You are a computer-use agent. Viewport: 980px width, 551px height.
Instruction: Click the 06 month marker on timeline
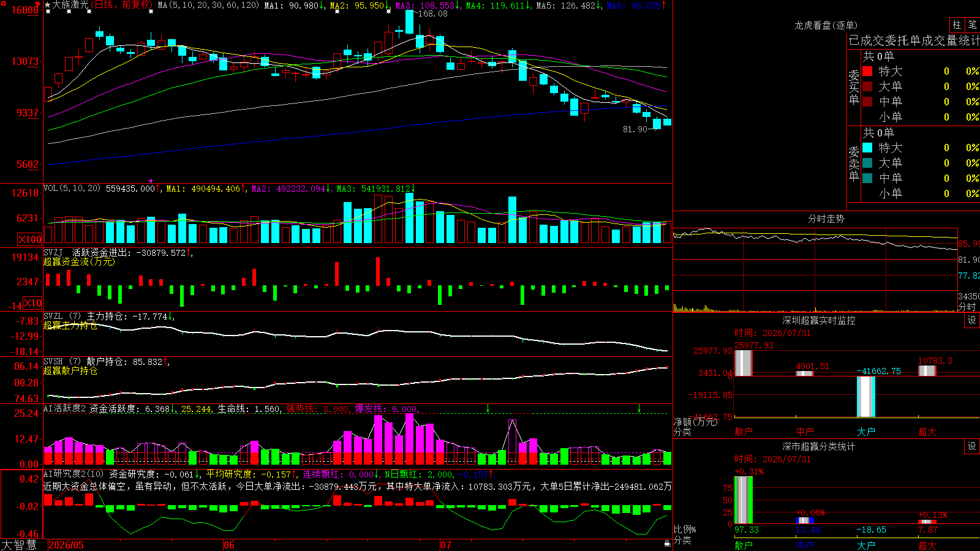tap(228, 545)
